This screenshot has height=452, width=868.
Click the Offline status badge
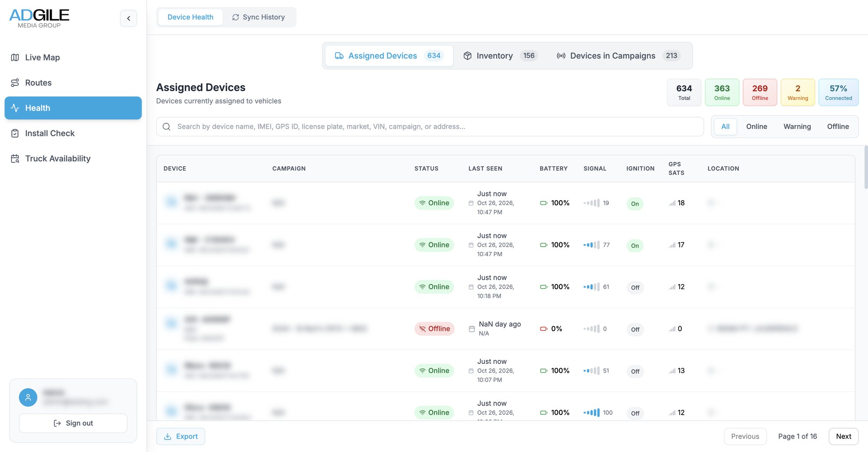[434, 329]
